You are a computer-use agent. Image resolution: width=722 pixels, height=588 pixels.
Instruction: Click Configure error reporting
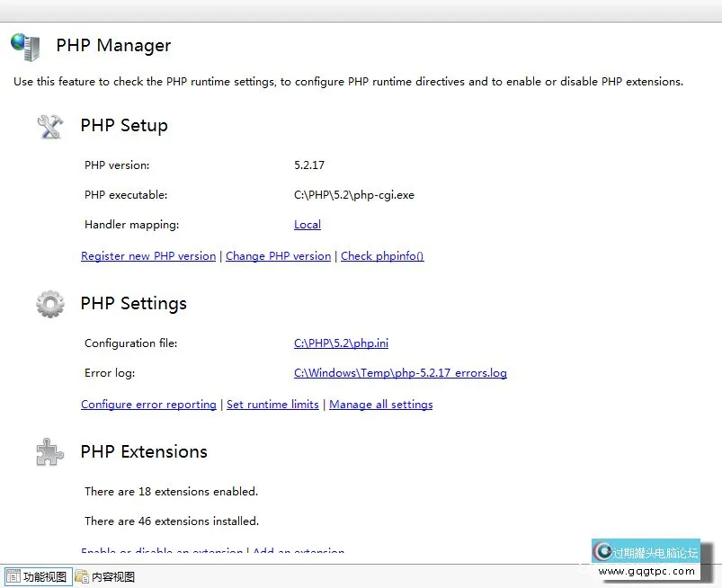coord(148,405)
